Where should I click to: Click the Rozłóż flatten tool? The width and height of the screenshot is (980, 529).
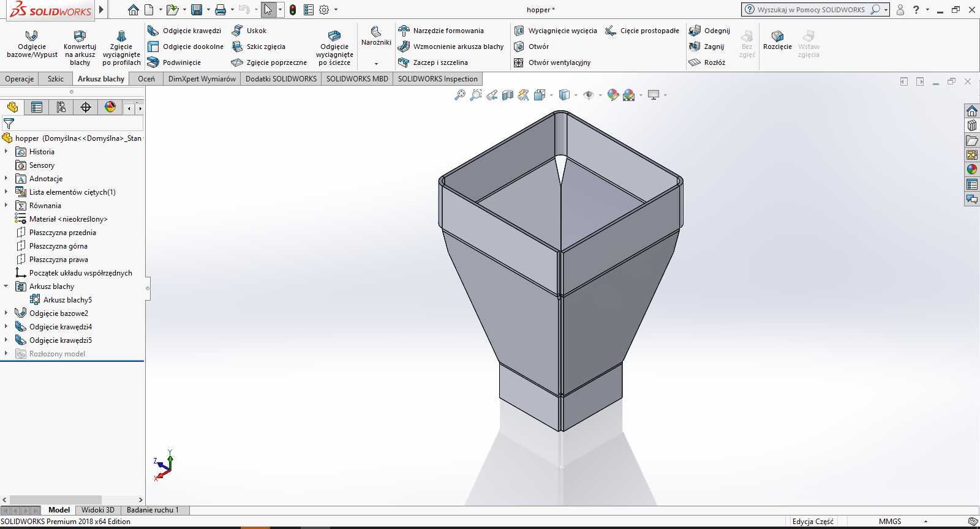707,62
